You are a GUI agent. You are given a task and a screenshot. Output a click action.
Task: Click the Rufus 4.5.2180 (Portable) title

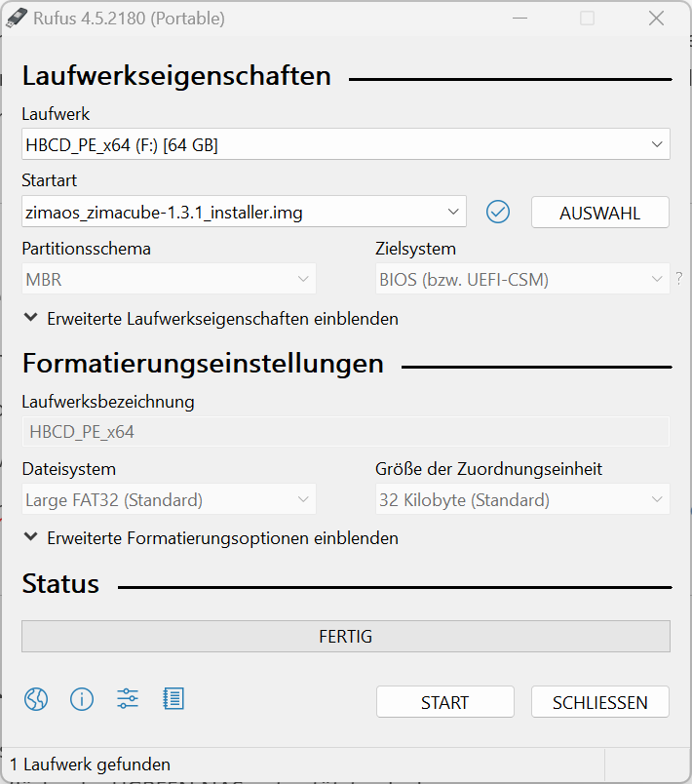pyautogui.click(x=129, y=19)
